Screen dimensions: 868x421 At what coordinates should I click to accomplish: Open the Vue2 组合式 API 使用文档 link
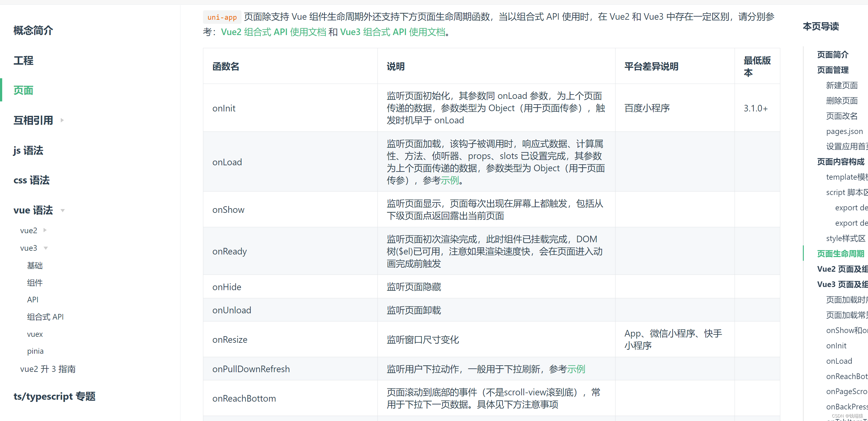273,32
